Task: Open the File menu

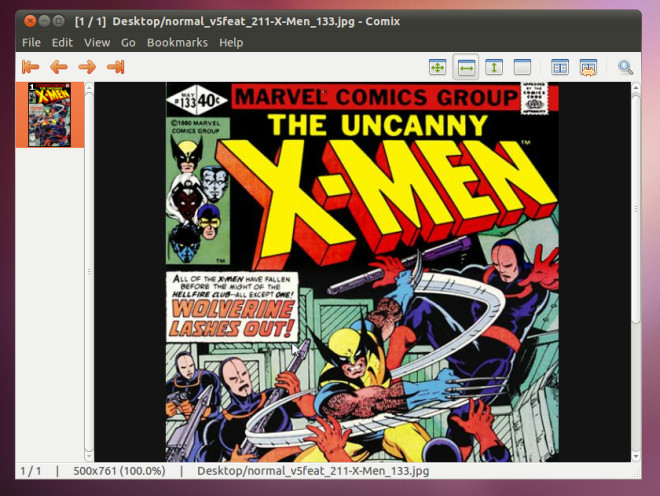Action: coord(31,43)
